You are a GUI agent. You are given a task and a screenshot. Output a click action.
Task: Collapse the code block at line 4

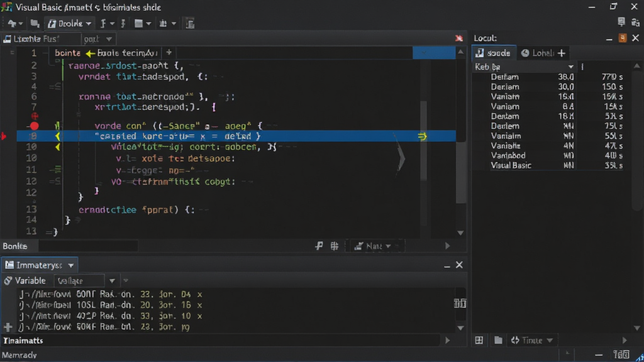55,87
